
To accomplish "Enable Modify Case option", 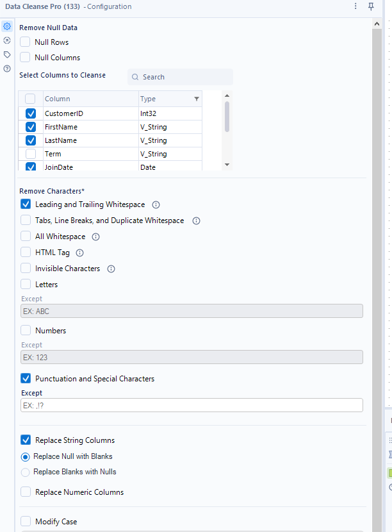I will (26, 521).
